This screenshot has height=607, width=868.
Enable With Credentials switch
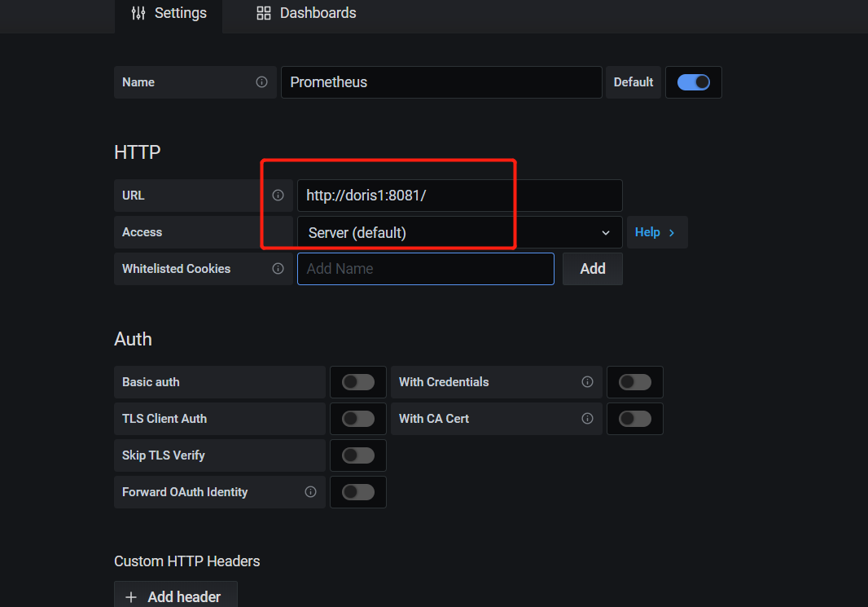coord(635,382)
